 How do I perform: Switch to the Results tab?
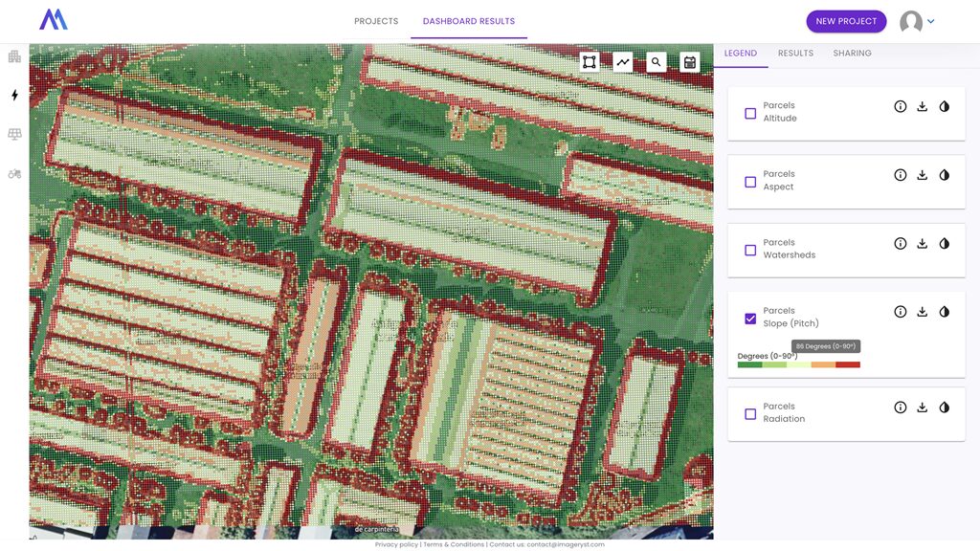click(795, 54)
